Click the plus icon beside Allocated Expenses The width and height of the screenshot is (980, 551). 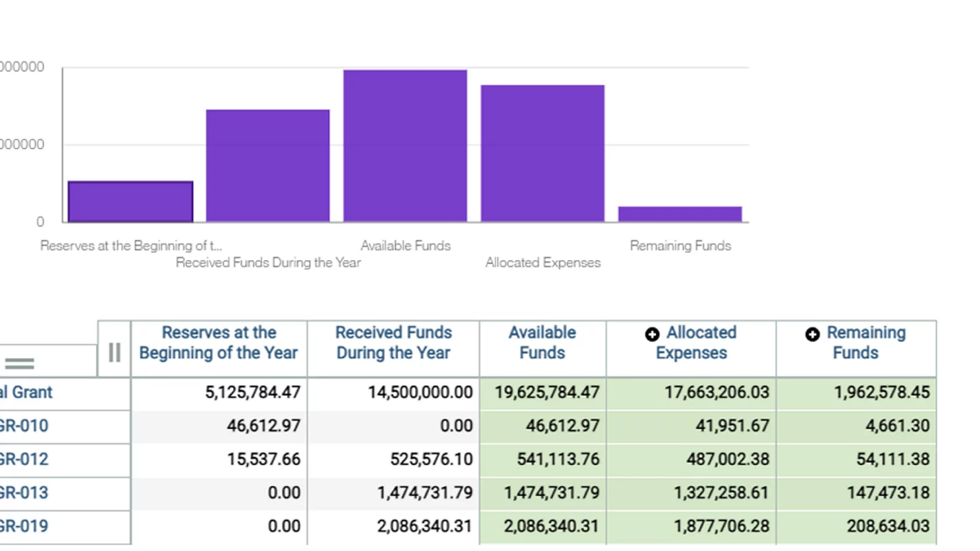pyautogui.click(x=652, y=335)
